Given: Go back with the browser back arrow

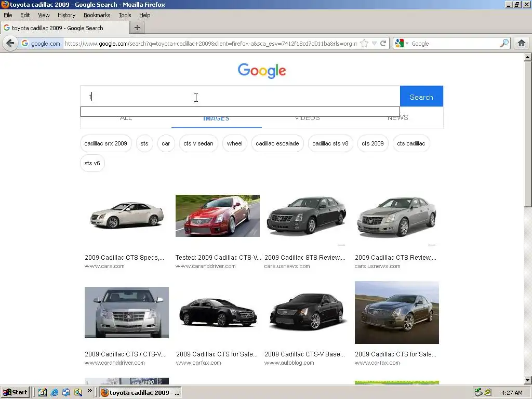Looking at the screenshot, I should 10,44.
